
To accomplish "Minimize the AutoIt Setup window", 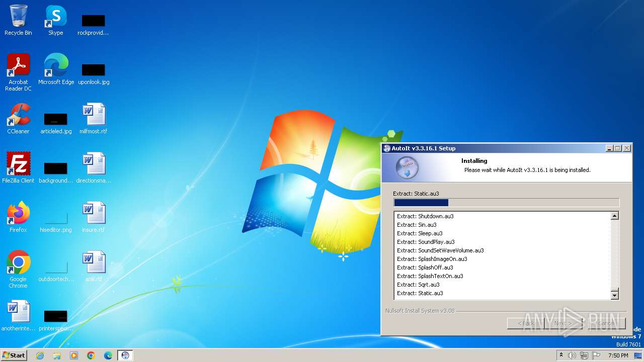I will tap(610, 148).
